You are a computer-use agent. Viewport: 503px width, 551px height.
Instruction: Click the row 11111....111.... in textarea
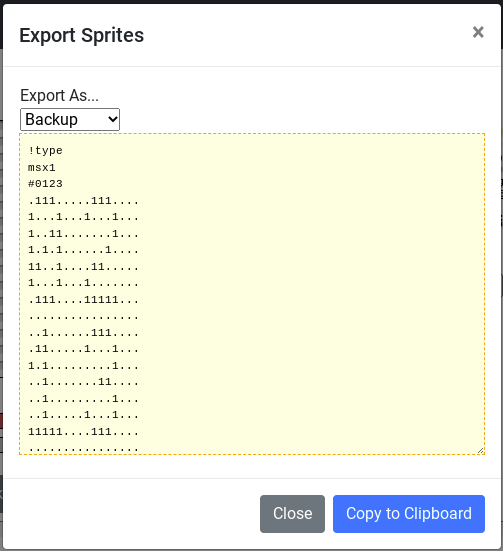coord(83,432)
